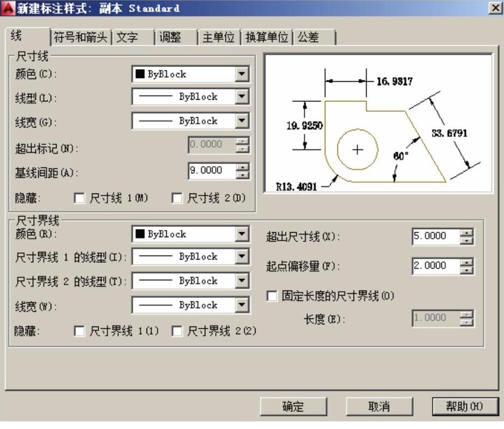Switch to the 符号和箭头 tab
The height and width of the screenshot is (429, 504).
[x=81, y=38]
